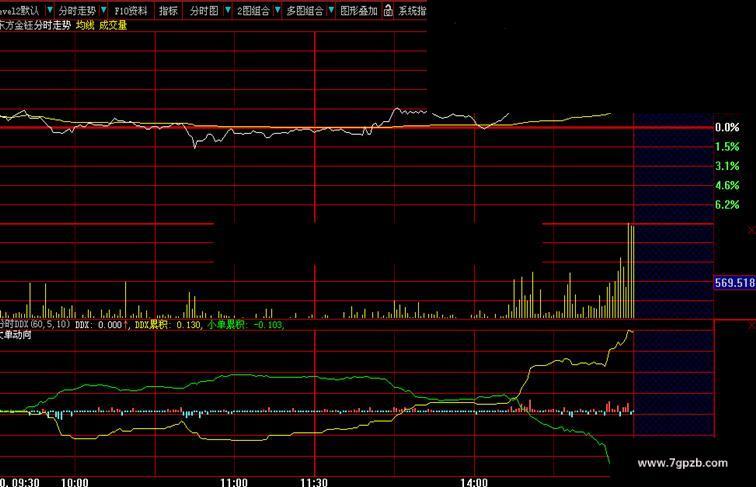
Task: Click the green 小单累积: -0.103 value
Action: [245, 325]
